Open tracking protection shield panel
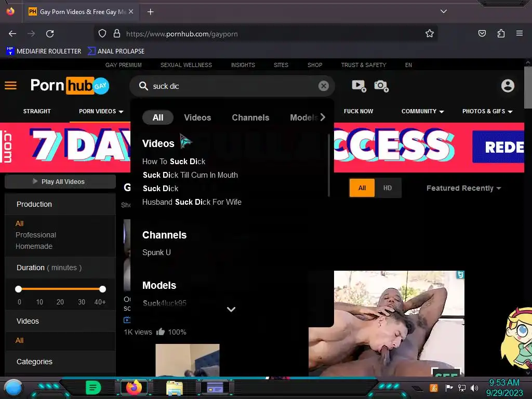The width and height of the screenshot is (532, 399). coord(102,34)
